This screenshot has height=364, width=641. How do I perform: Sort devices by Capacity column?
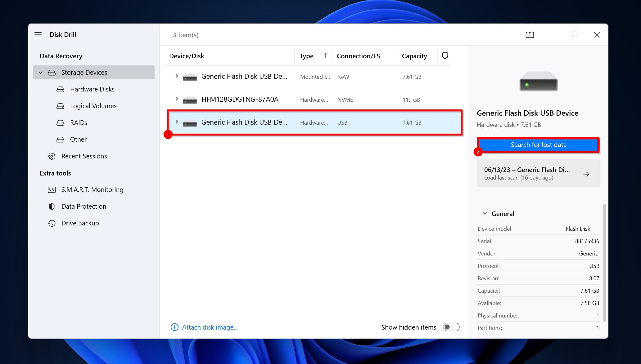click(x=414, y=56)
